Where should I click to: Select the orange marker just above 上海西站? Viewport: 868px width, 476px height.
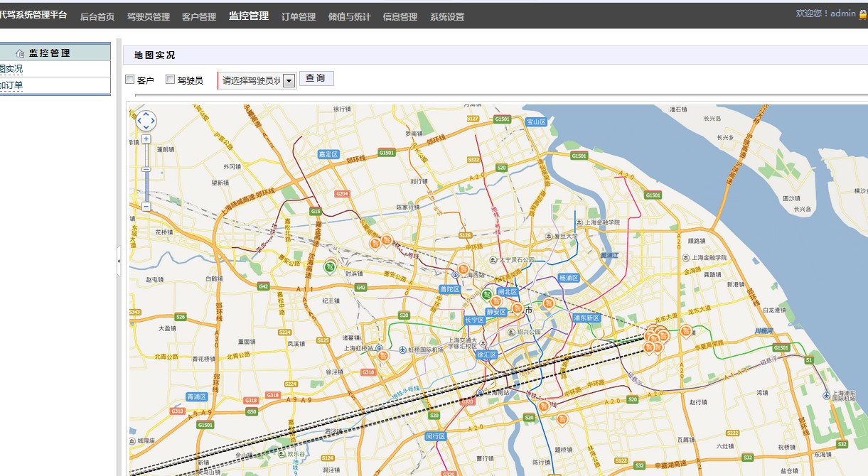coord(464,269)
